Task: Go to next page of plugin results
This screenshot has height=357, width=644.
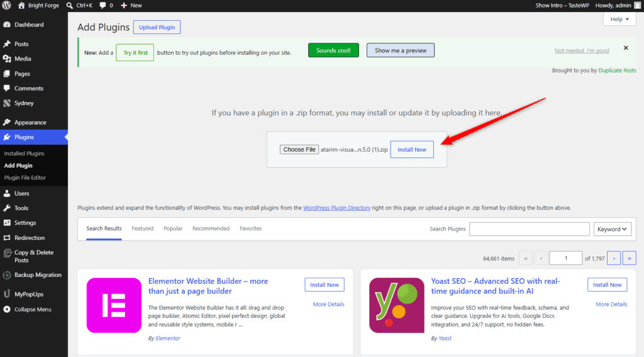Action: click(614, 258)
